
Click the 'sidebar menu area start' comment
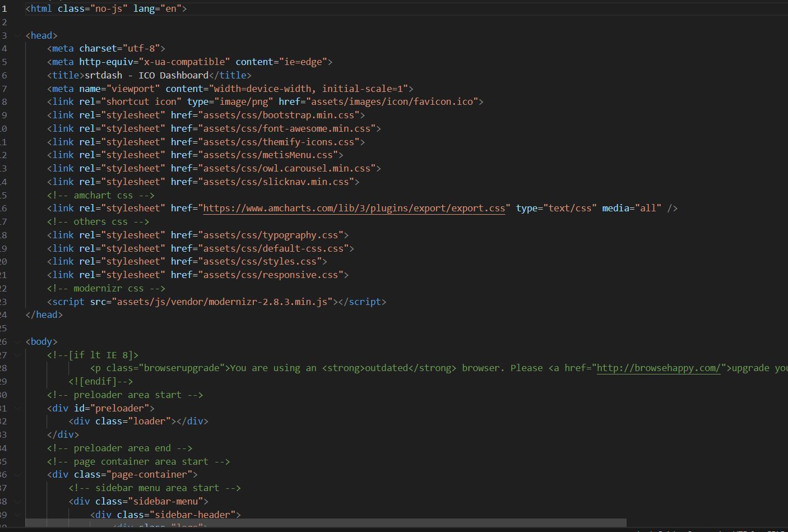tap(155, 488)
